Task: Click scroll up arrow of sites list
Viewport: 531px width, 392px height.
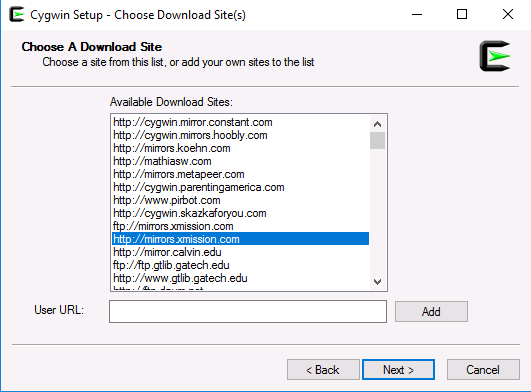Action: (378, 124)
